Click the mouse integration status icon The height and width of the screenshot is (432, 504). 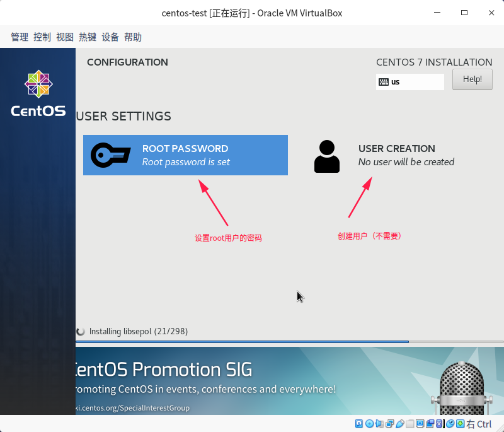[x=450, y=424]
